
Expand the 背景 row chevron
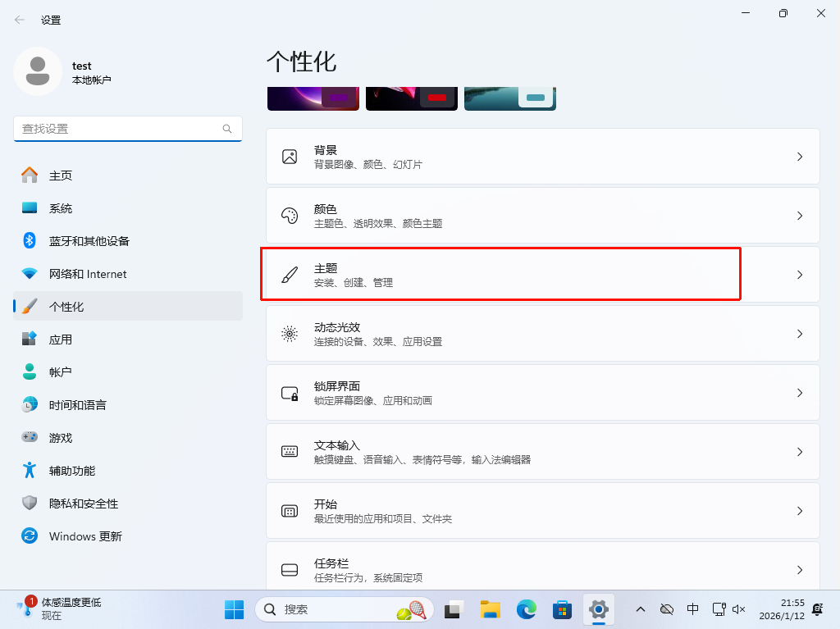800,157
